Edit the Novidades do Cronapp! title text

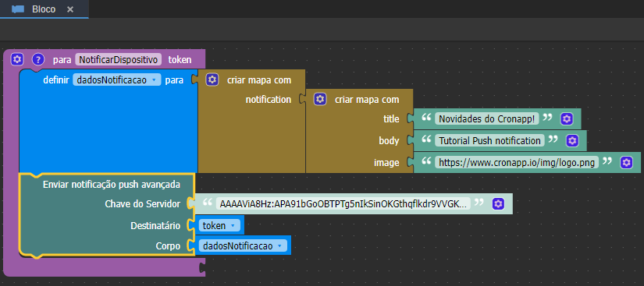[x=486, y=118]
